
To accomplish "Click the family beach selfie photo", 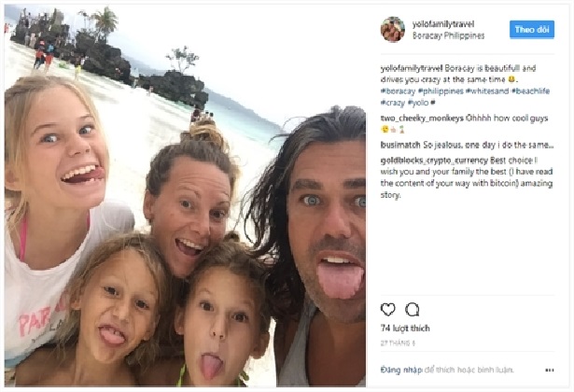I will click(x=185, y=196).
